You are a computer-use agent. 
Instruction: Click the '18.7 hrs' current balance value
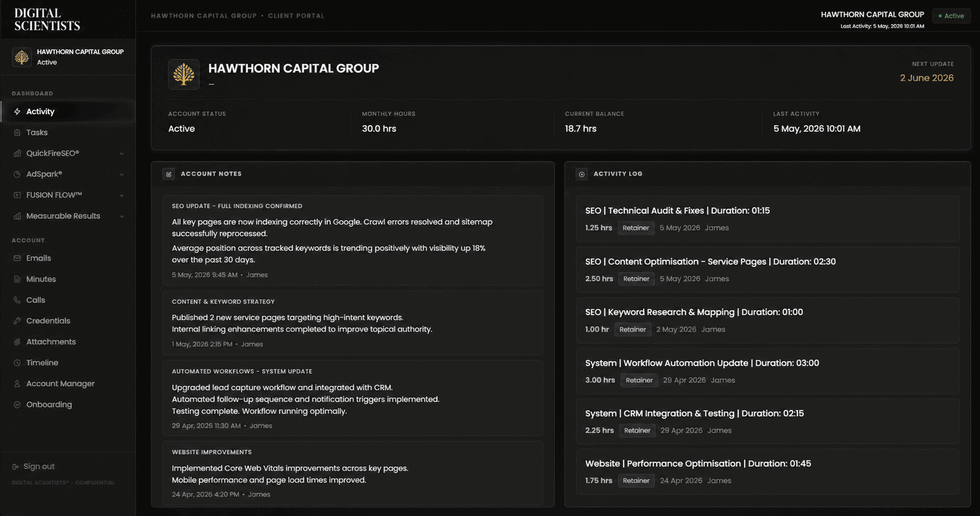click(581, 129)
